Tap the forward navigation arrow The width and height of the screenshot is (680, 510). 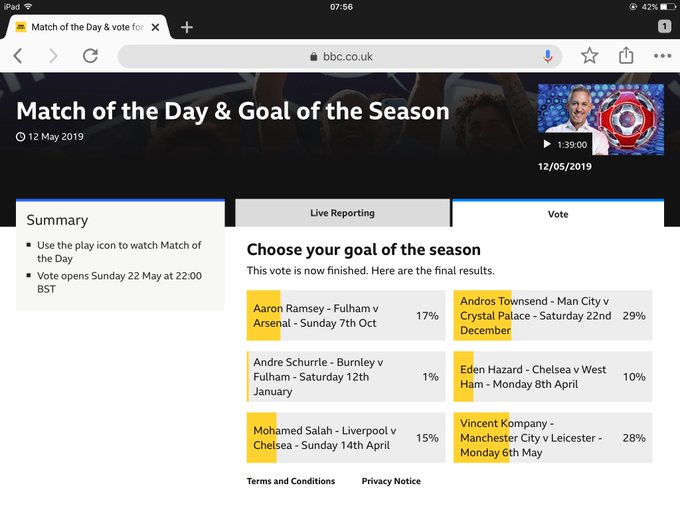pos(54,56)
